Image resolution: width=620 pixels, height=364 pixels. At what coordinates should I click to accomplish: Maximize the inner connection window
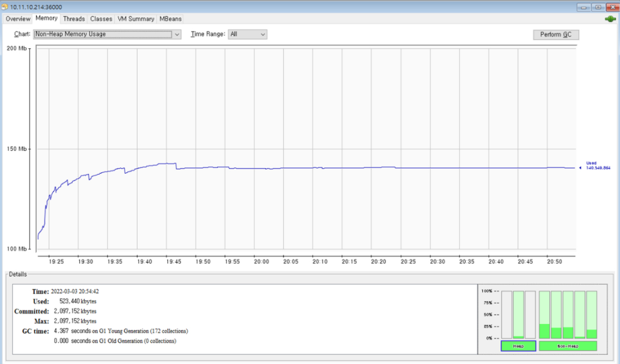coord(597,7)
